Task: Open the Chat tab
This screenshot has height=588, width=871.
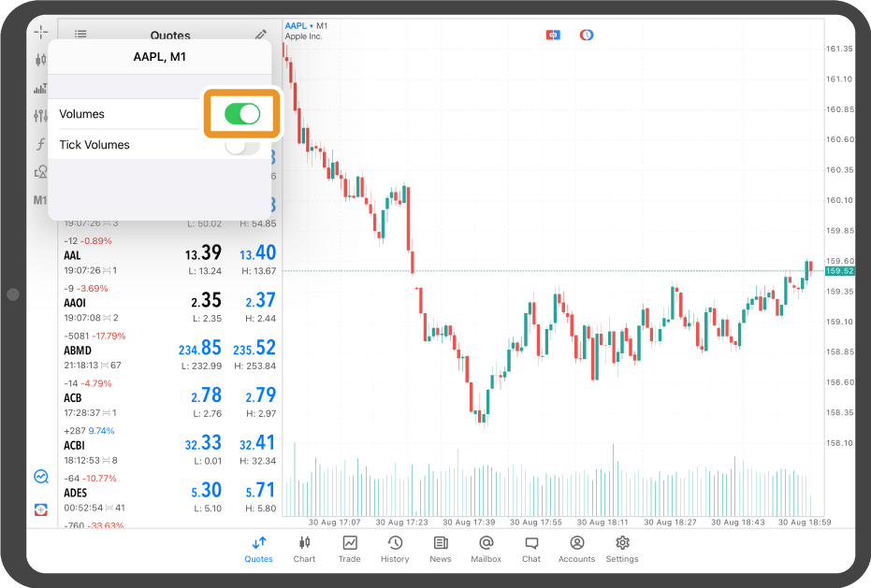Action: pyautogui.click(x=531, y=549)
